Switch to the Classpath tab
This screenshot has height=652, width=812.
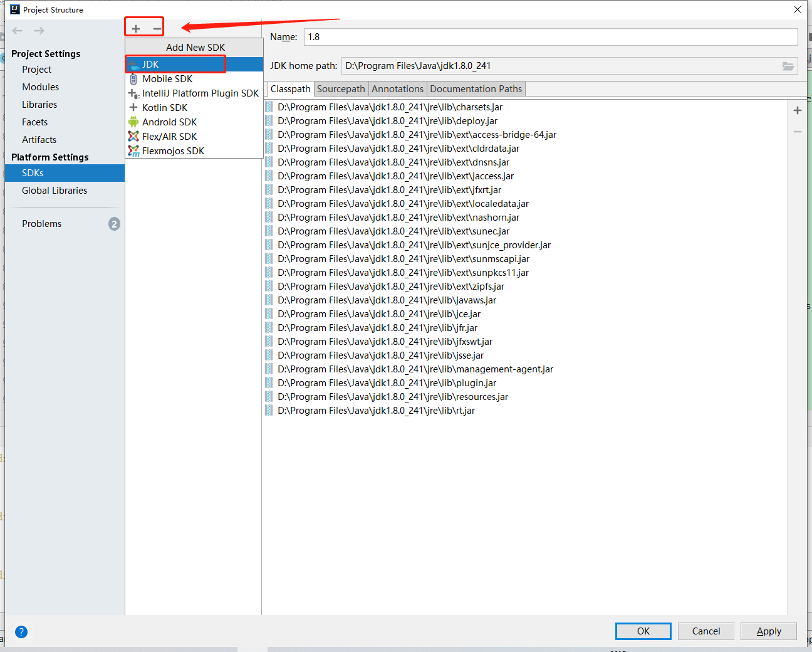coord(291,89)
